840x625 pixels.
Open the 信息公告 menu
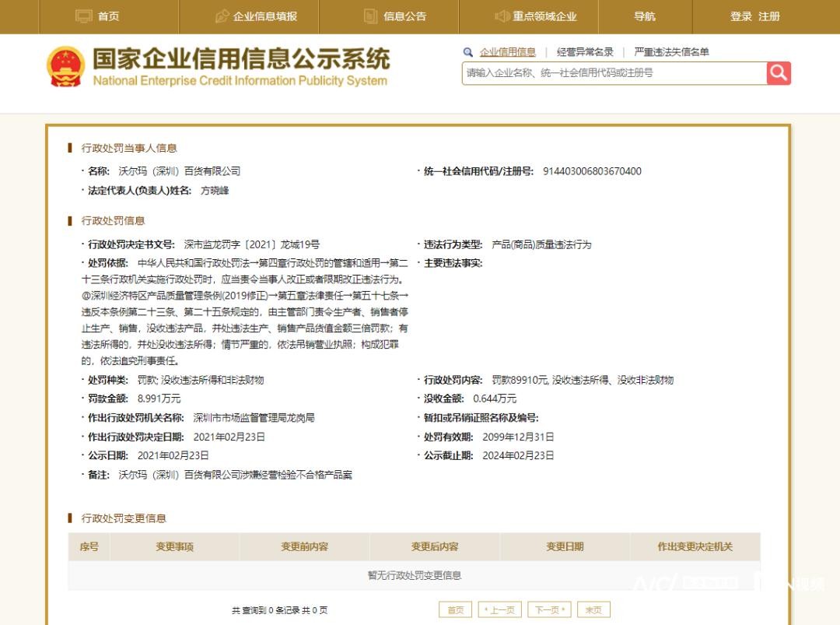click(x=404, y=16)
